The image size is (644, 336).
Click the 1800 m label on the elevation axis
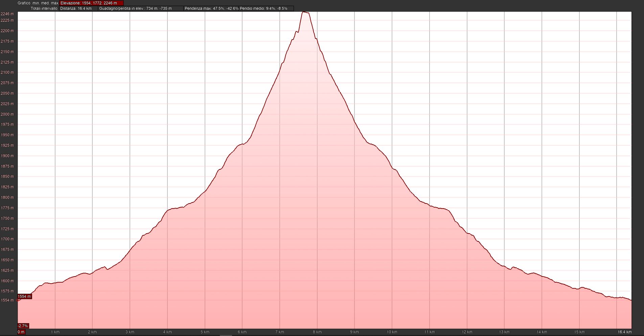coord(7,197)
